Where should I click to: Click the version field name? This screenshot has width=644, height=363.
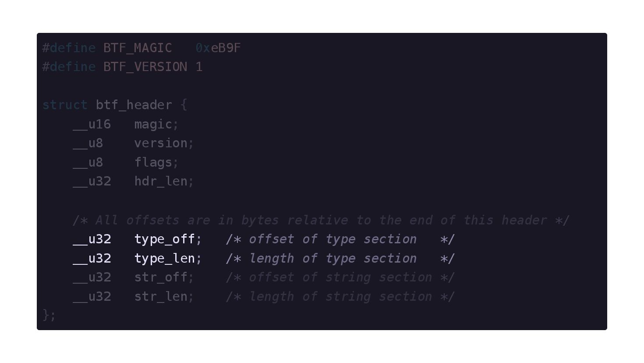click(161, 143)
